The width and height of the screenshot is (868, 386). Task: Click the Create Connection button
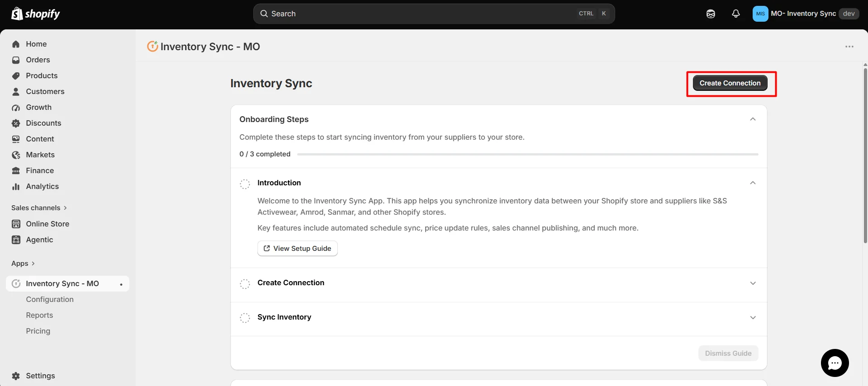[x=730, y=83]
